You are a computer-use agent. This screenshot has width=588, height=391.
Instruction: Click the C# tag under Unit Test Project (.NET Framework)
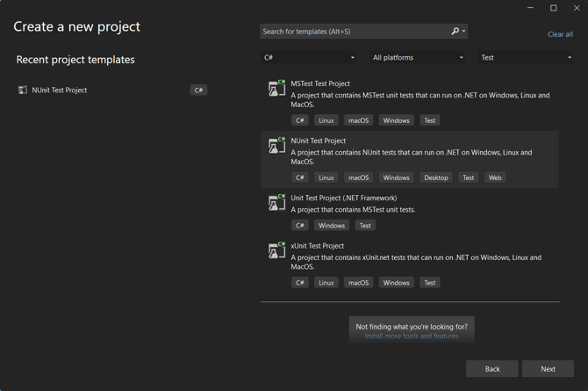[299, 225]
